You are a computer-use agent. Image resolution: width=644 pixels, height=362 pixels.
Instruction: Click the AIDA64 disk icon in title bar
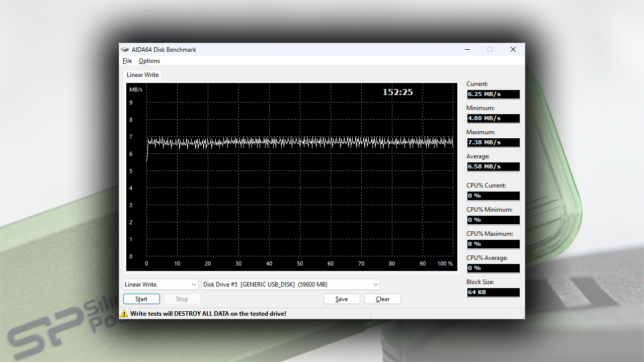point(125,49)
